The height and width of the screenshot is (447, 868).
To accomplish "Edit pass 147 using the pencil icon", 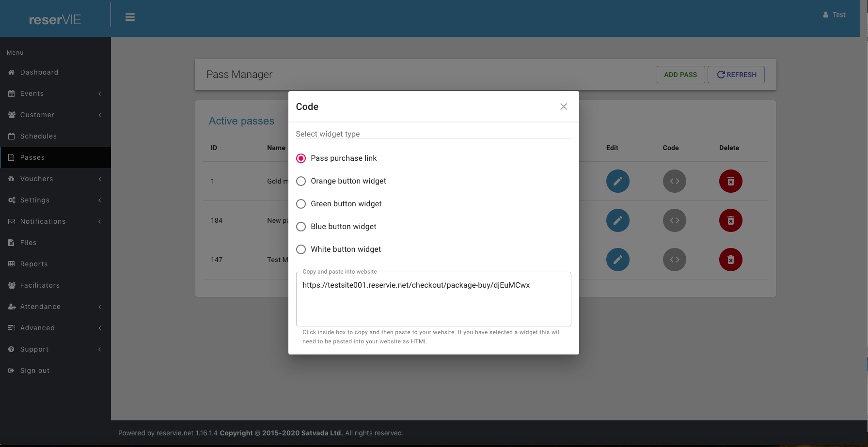I will point(617,260).
